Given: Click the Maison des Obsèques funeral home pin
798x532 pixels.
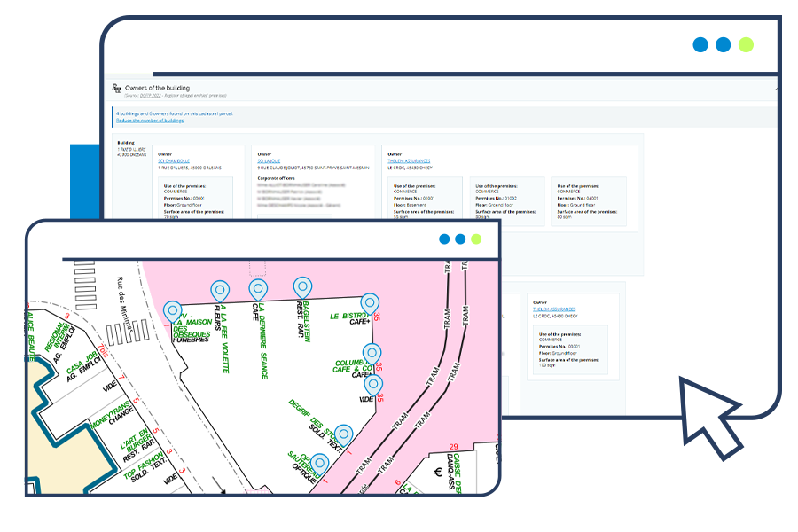Looking at the screenshot, I should (x=173, y=309).
